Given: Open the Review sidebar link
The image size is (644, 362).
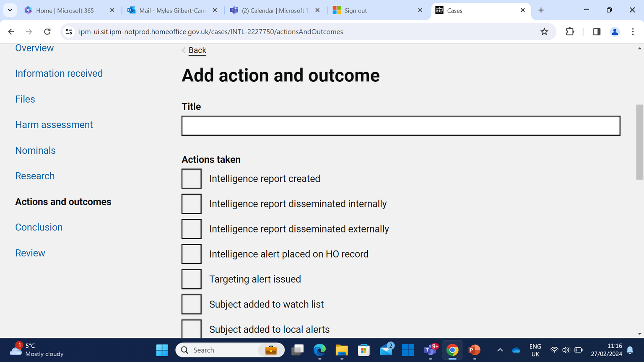Looking at the screenshot, I should [x=30, y=253].
